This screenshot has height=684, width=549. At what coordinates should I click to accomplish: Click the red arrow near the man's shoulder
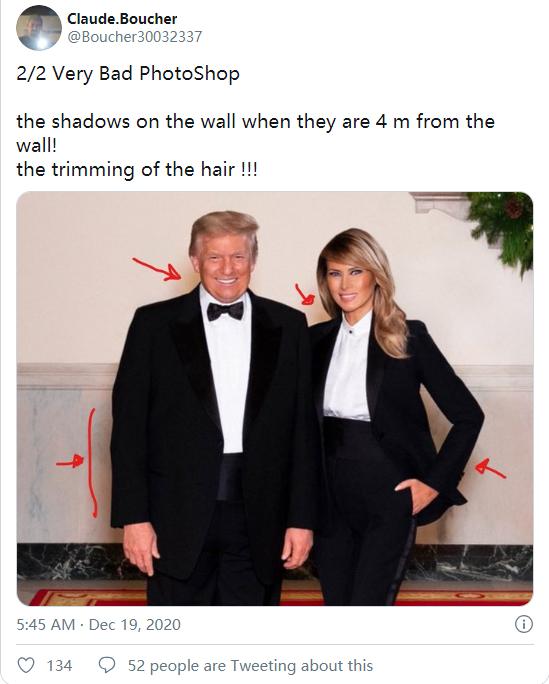(x=157, y=269)
